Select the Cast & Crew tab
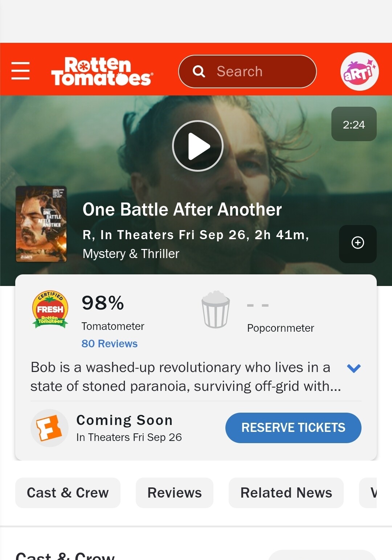The image size is (392, 560). [x=68, y=493]
